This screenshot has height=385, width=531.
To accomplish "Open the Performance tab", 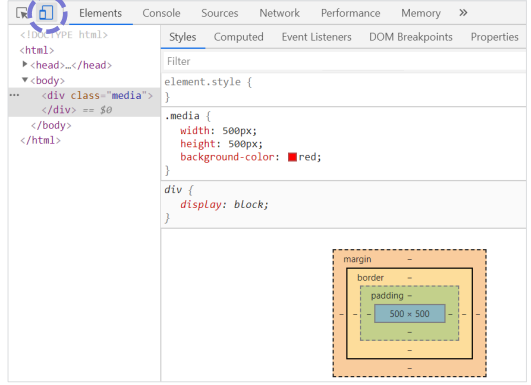I will [351, 13].
